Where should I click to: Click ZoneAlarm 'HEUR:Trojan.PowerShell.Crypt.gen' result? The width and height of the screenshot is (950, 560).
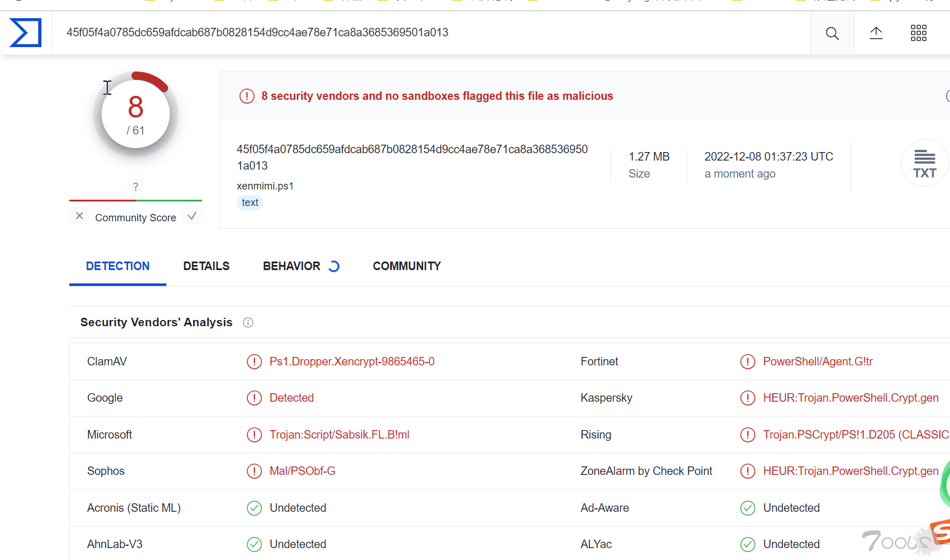tap(851, 471)
